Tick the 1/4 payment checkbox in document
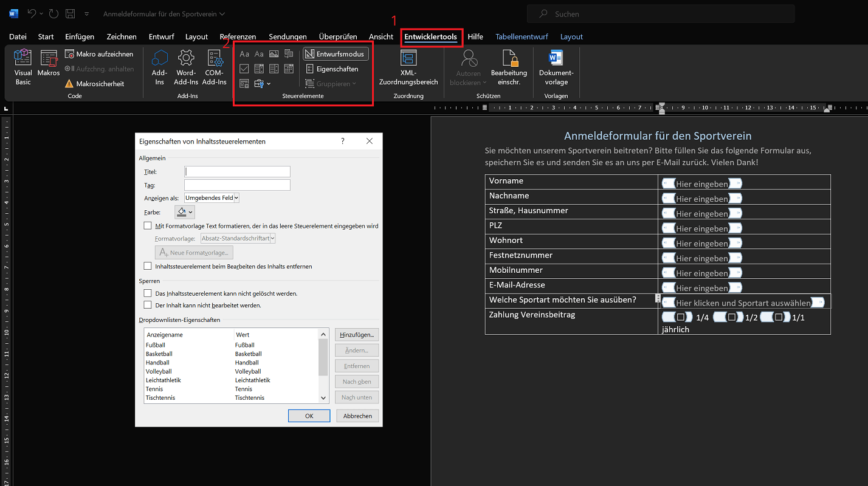 click(681, 317)
